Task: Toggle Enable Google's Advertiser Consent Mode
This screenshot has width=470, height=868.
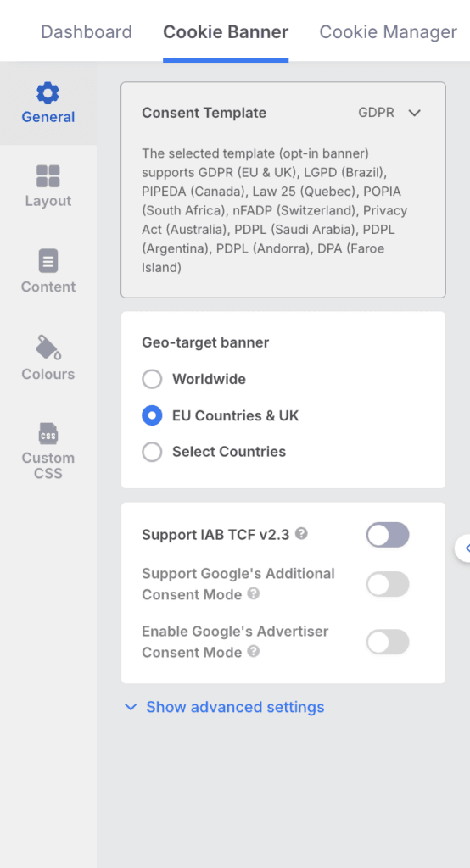Action: 388,642
